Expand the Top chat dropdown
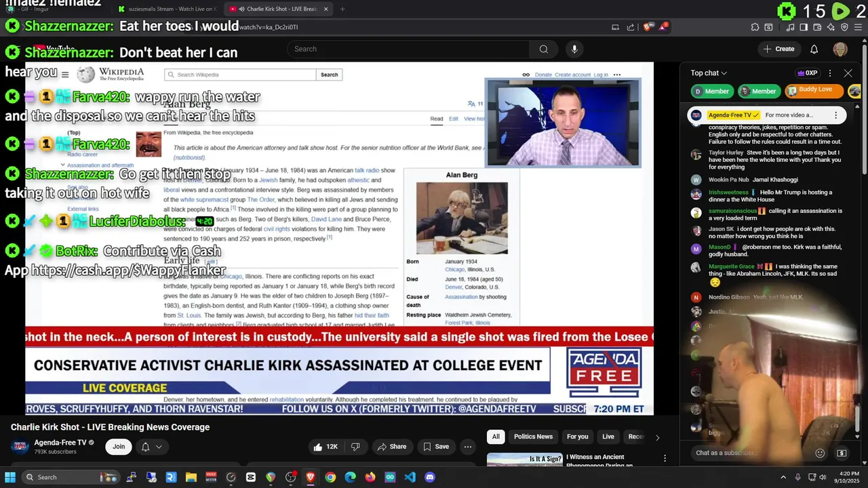Image resolution: width=868 pixels, height=488 pixels. pyautogui.click(x=709, y=73)
